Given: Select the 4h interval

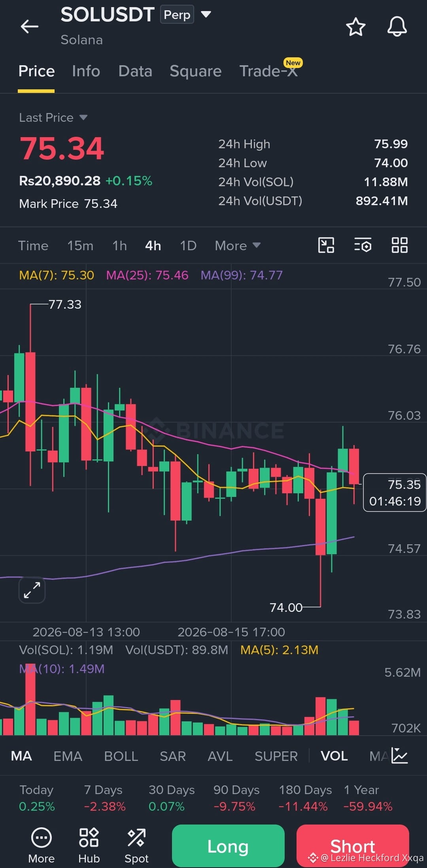Looking at the screenshot, I should pos(153,245).
